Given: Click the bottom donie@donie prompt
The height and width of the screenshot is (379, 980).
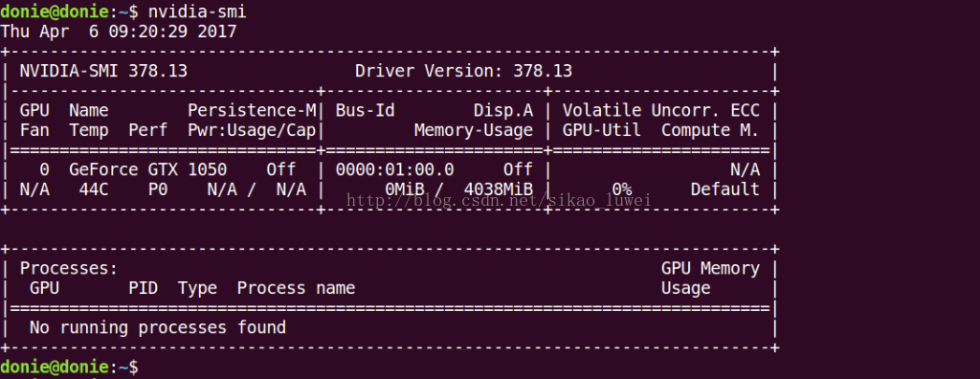Looking at the screenshot, I should click(54, 367).
